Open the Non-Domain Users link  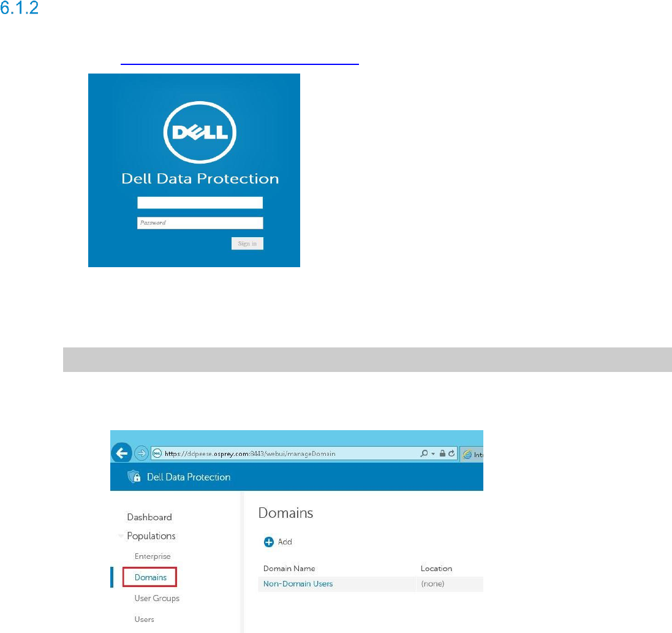[298, 584]
